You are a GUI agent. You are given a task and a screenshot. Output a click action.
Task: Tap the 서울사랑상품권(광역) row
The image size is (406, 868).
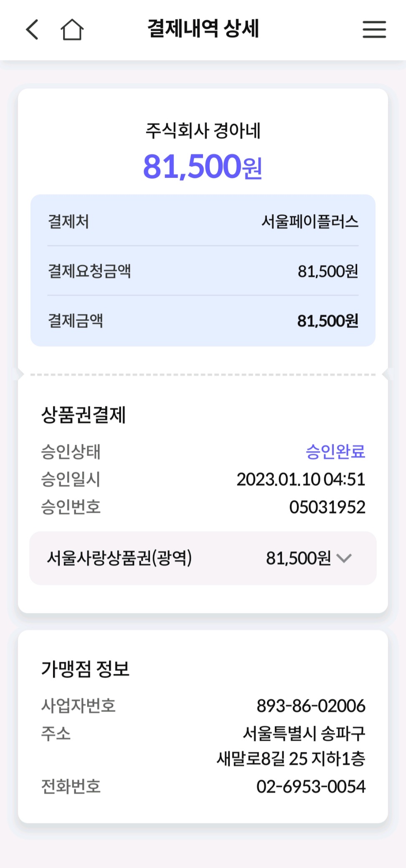click(x=203, y=558)
